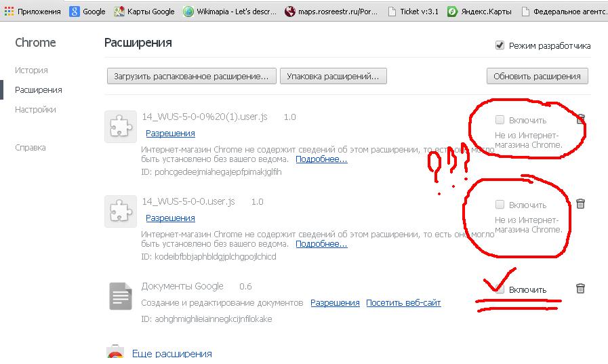Click Загрузить распакованное расширение button
Image resolution: width=608 pixels, height=364 pixels.
[192, 76]
